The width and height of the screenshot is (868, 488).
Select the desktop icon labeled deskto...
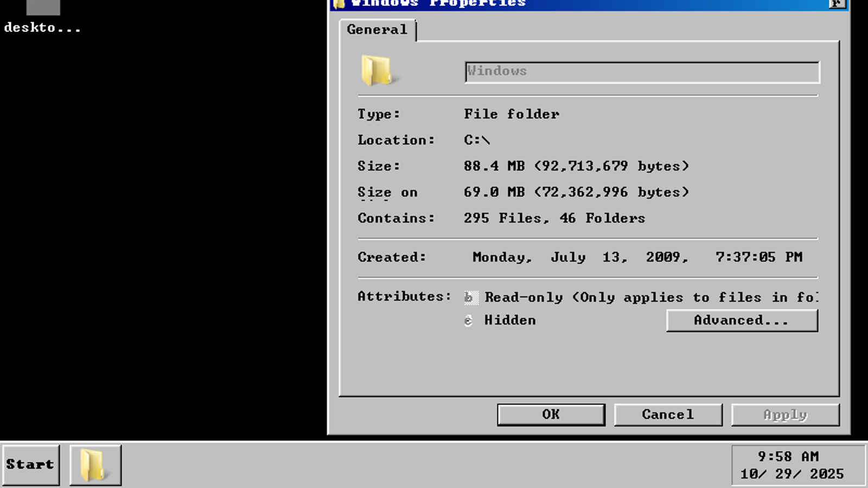(x=43, y=17)
